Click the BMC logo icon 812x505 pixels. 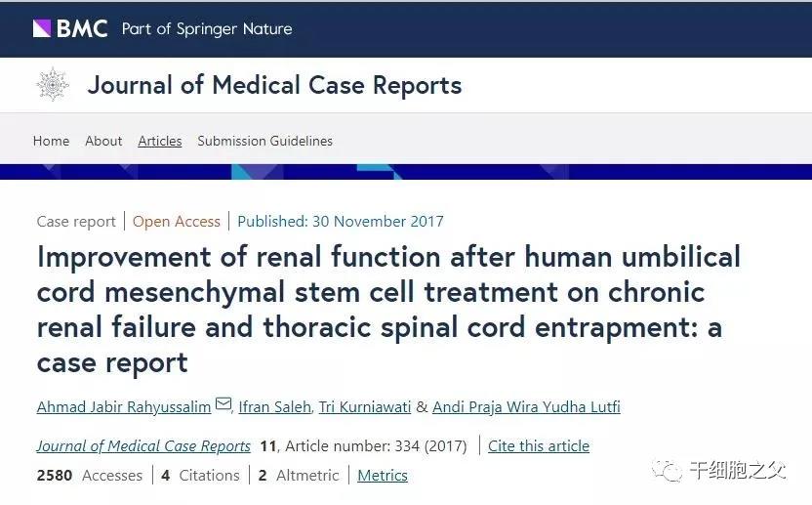[x=42, y=28]
